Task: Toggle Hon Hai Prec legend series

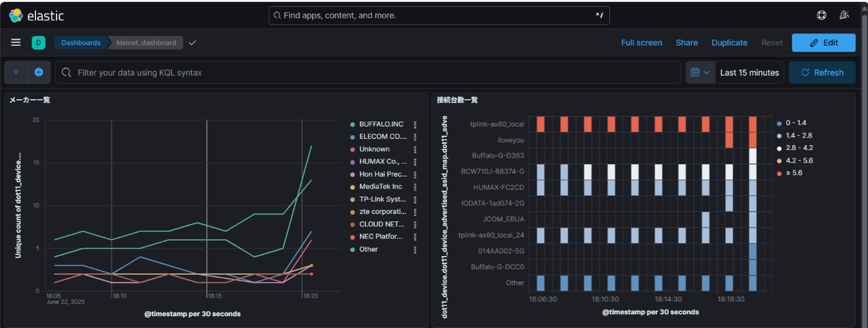Action: click(x=383, y=174)
